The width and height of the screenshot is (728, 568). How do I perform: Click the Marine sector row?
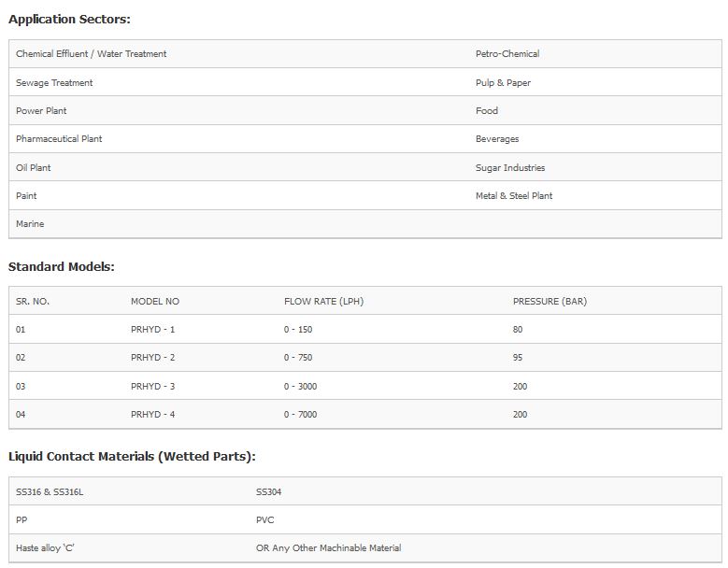(30, 224)
